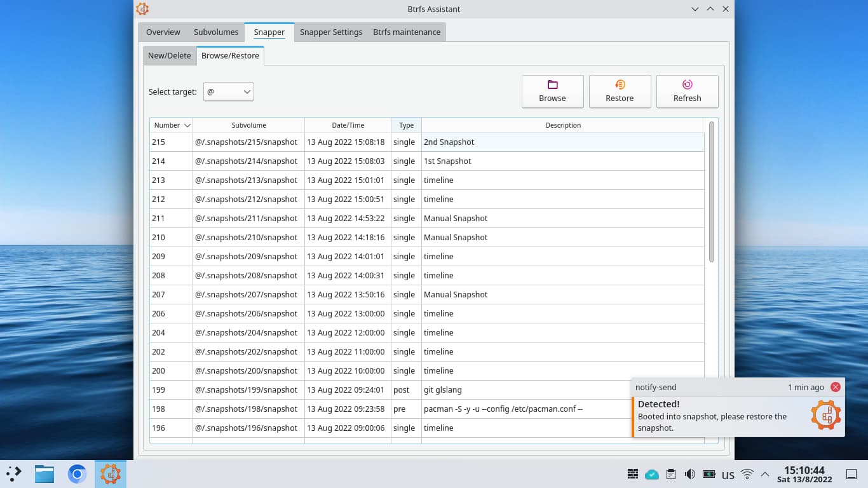Sort by the Number column header
Viewport: 868px width, 488px height.
pyautogui.click(x=172, y=125)
